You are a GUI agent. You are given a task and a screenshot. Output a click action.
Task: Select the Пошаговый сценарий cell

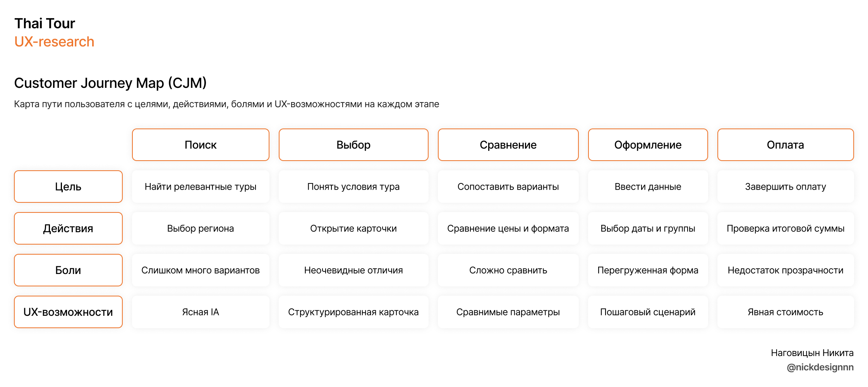(x=648, y=312)
